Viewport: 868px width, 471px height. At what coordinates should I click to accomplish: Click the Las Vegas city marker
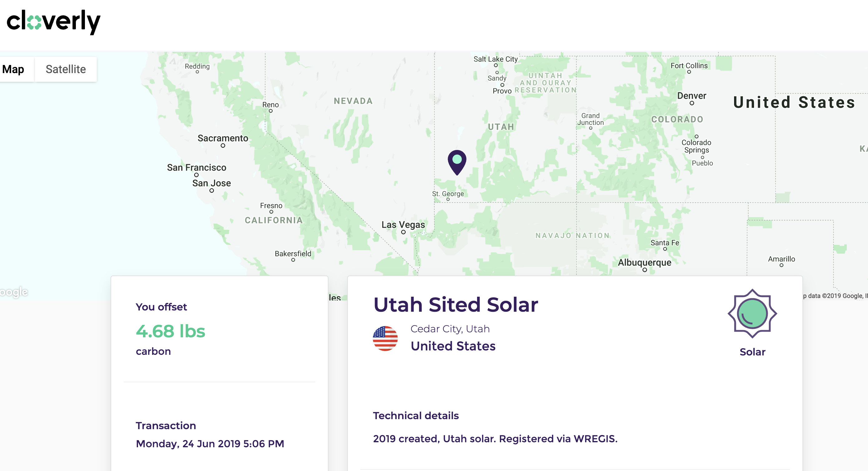pyautogui.click(x=403, y=232)
